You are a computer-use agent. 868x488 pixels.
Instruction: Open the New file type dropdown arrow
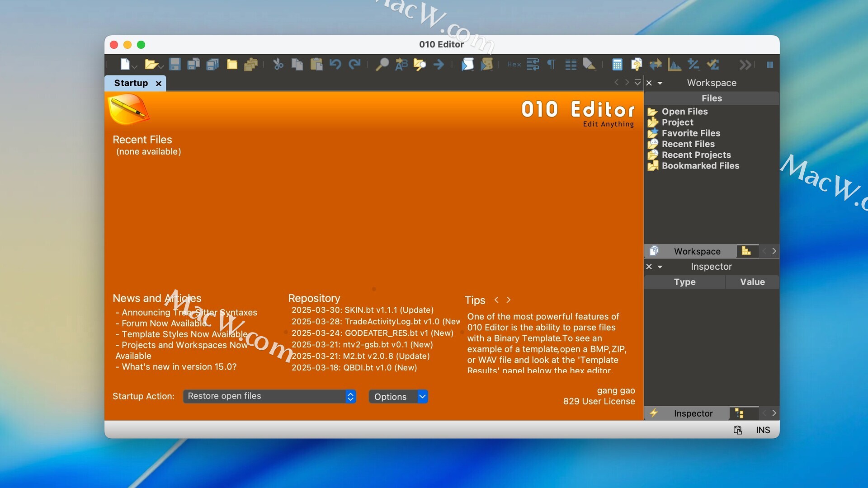pos(134,67)
